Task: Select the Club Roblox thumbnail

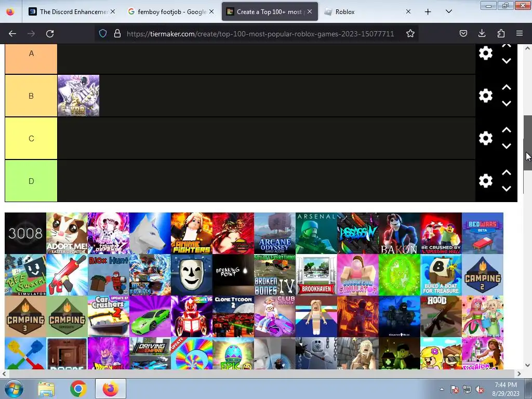Action: pos(275,316)
